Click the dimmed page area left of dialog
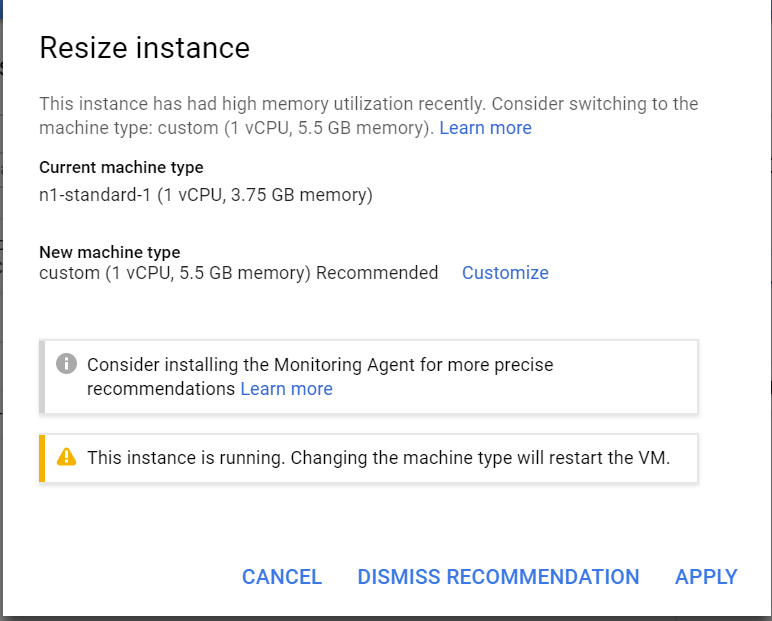This screenshot has height=621, width=772. 1,300
